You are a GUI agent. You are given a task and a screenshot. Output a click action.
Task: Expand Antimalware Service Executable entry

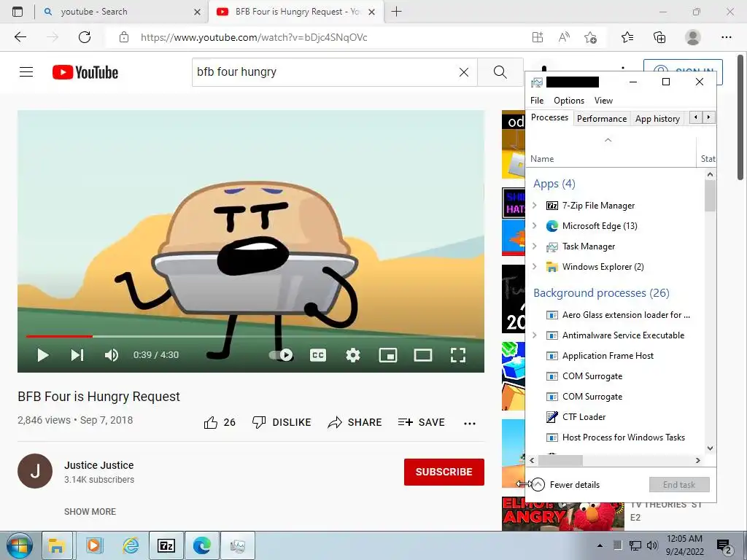click(x=535, y=335)
